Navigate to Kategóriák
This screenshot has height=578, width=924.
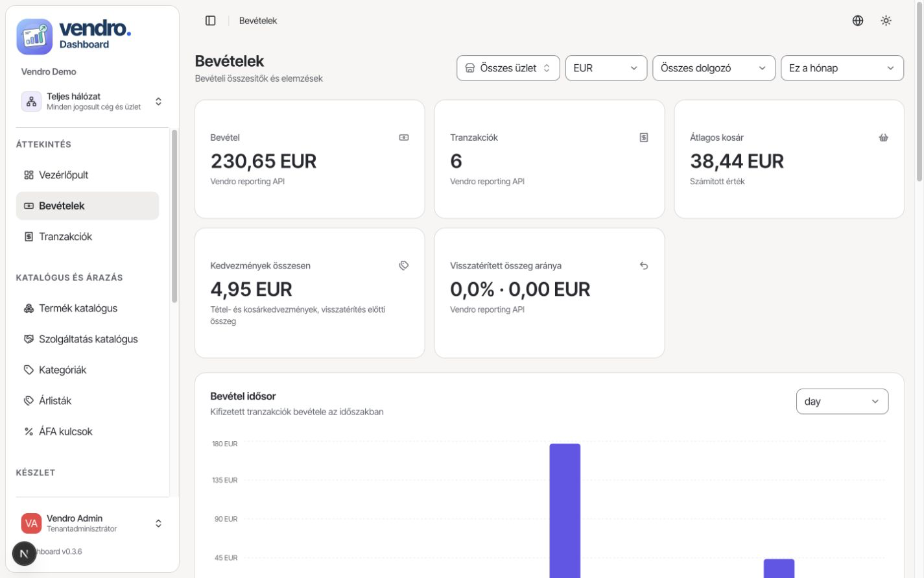click(x=88, y=370)
